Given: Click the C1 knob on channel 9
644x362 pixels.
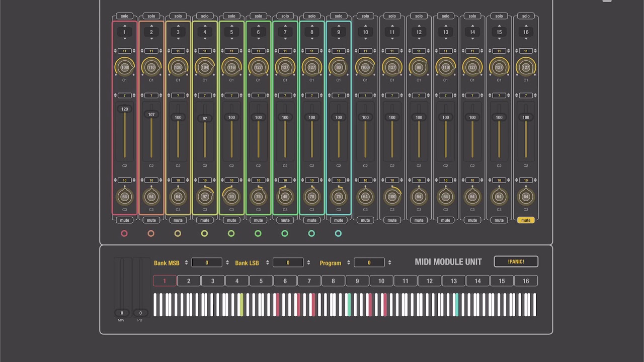Looking at the screenshot, I should (339, 67).
